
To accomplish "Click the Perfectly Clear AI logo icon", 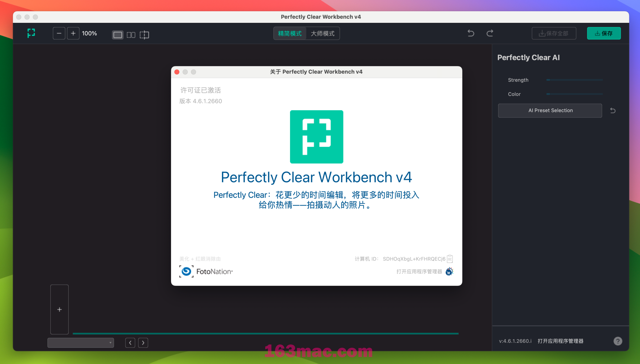I will point(31,33).
